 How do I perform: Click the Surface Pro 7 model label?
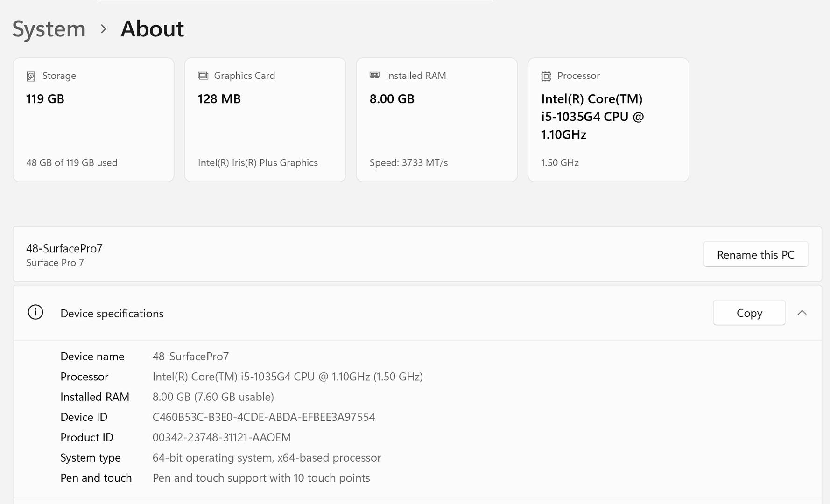point(55,263)
